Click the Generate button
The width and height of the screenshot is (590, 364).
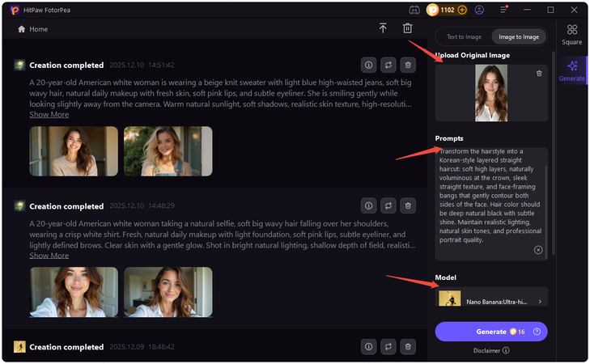pos(491,332)
